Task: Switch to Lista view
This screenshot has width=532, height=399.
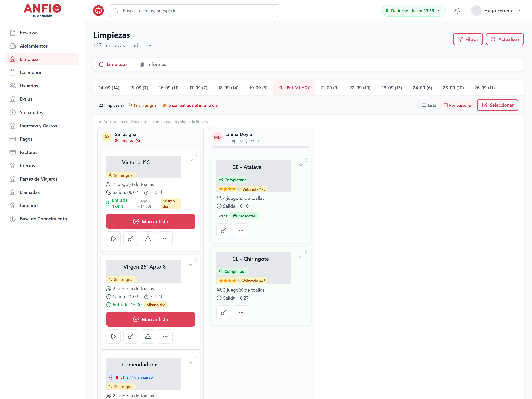Action: (429, 105)
